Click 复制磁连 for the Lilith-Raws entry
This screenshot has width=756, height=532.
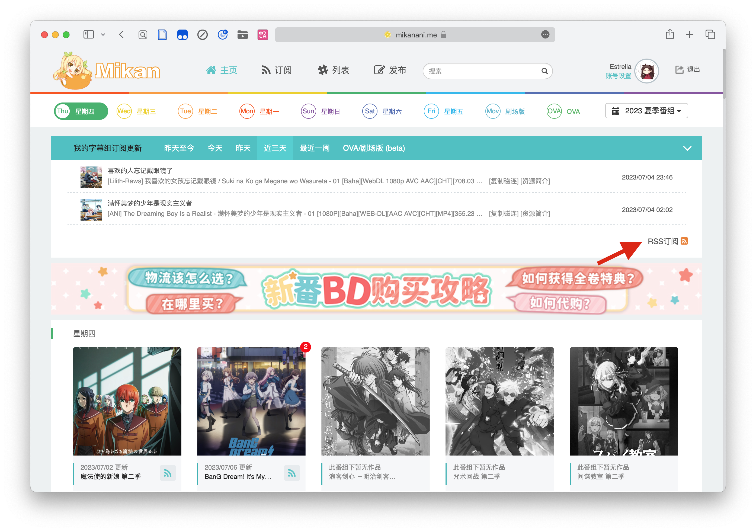pyautogui.click(x=504, y=181)
